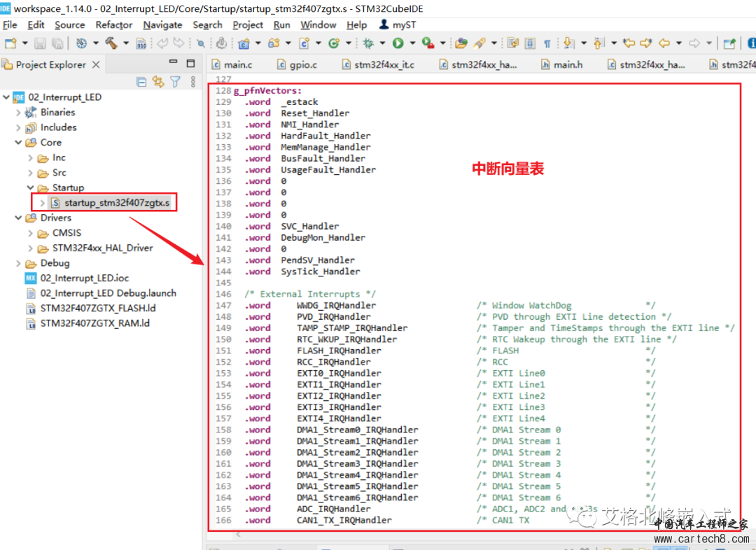Click the green Run toolbar icon
Image resolution: width=756 pixels, height=550 pixels.
click(398, 43)
